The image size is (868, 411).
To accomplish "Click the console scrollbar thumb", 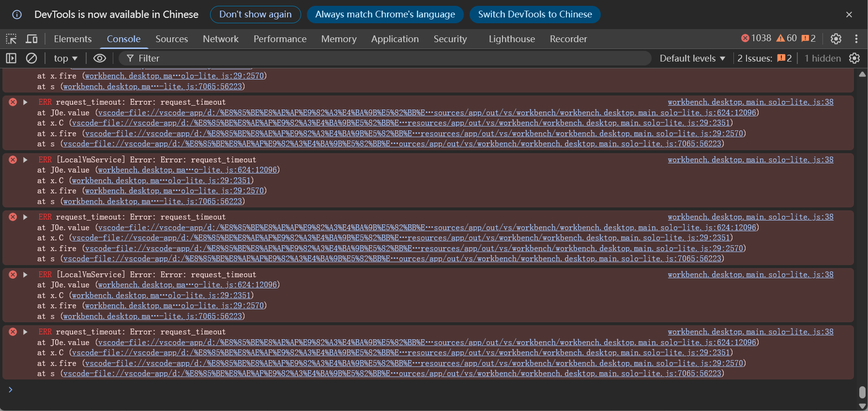I will coord(862,392).
